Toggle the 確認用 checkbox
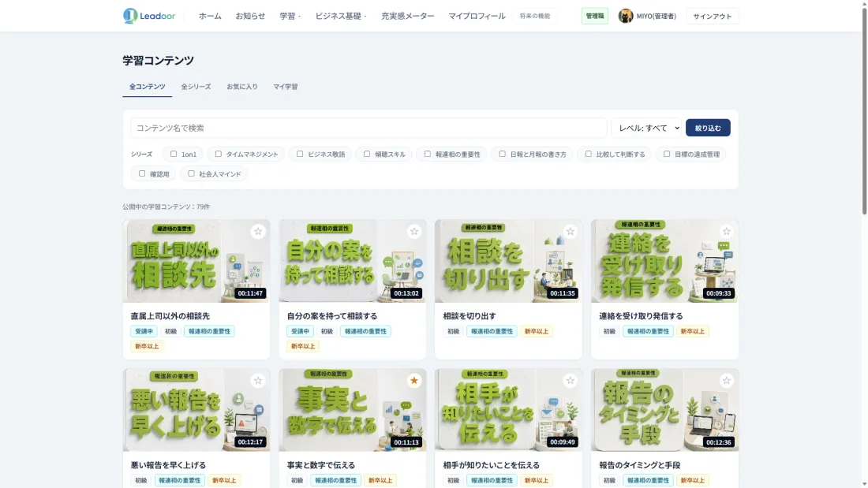 click(x=142, y=173)
